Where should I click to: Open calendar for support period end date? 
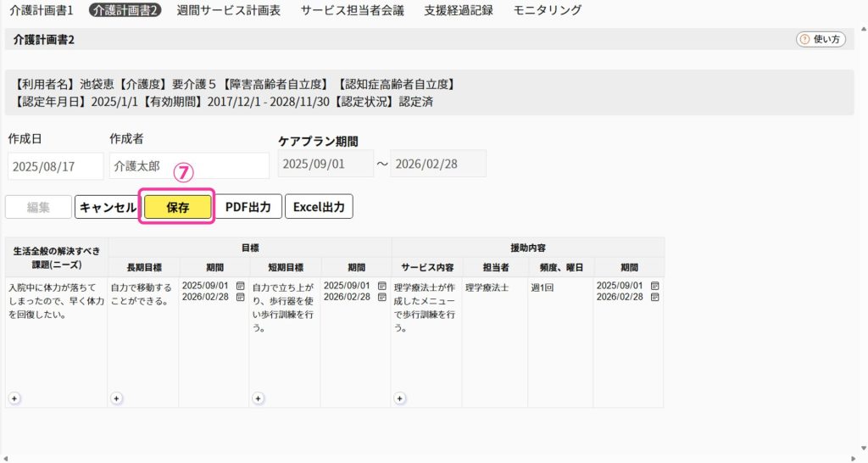coord(654,297)
